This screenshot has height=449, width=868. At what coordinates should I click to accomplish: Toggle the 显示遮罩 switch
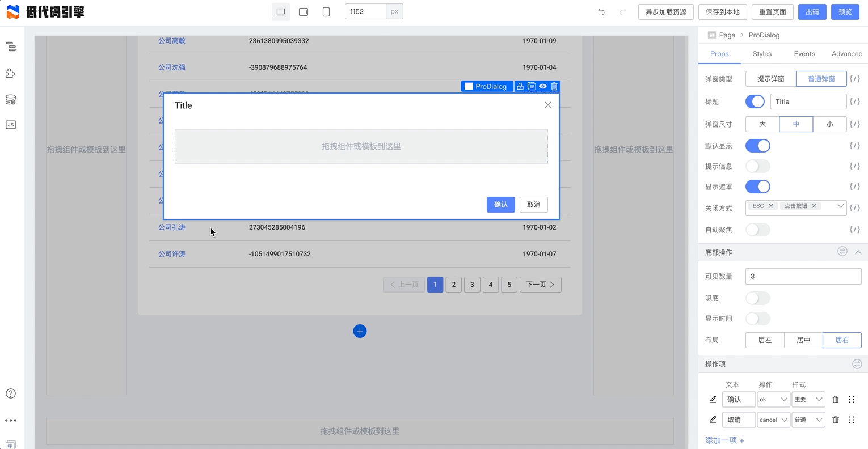point(758,187)
